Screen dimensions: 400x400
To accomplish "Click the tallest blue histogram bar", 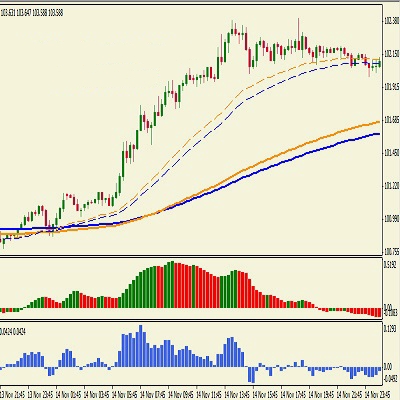I will [x=141, y=346].
